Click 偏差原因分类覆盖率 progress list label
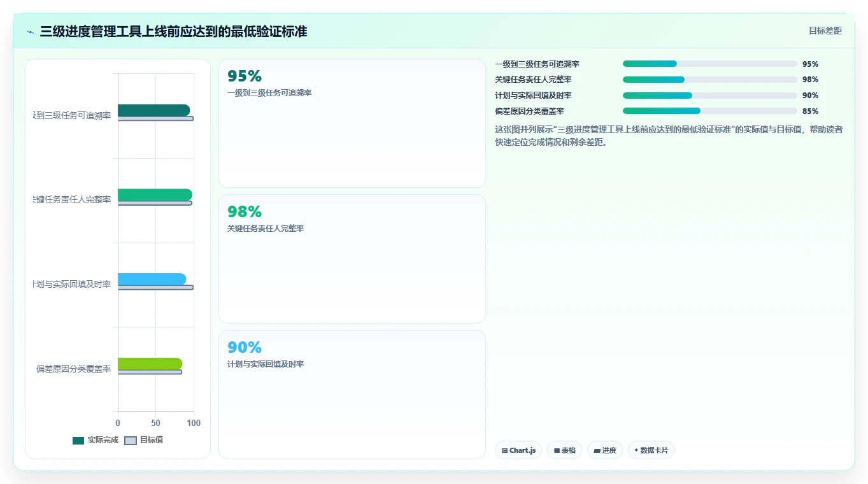 [529, 111]
